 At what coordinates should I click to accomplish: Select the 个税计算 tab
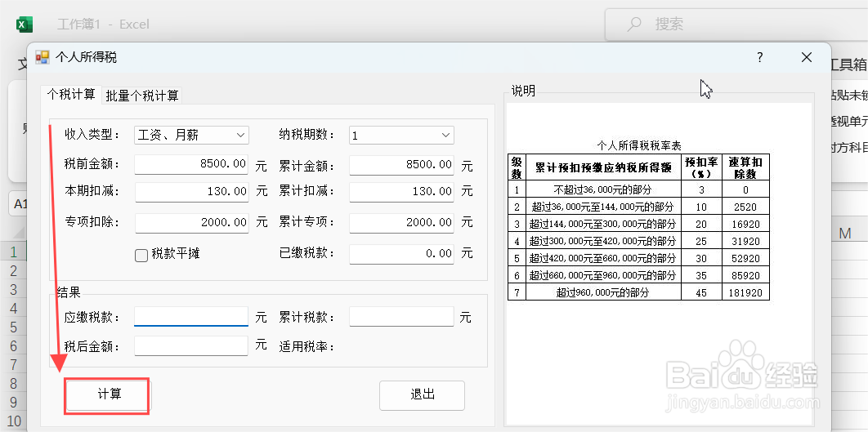pyautogui.click(x=71, y=95)
